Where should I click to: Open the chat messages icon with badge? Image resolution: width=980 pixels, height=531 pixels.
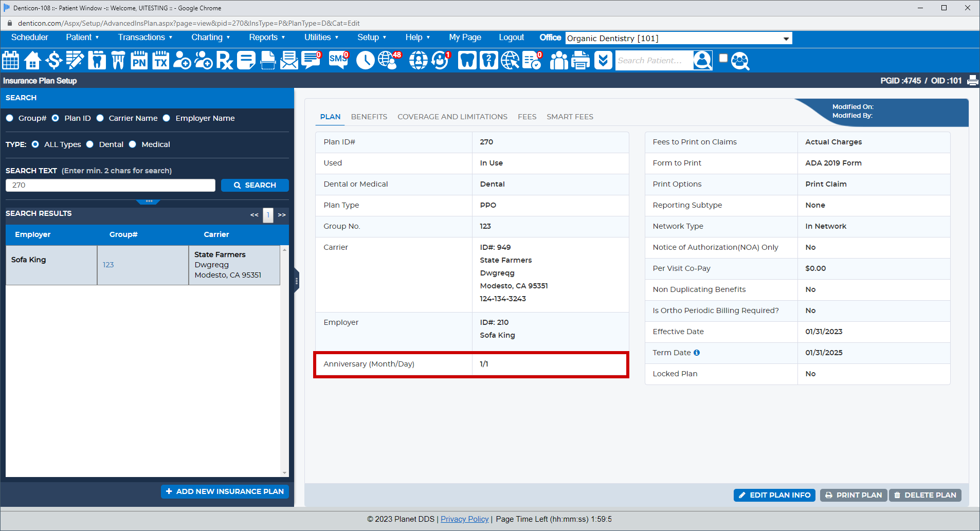311,61
